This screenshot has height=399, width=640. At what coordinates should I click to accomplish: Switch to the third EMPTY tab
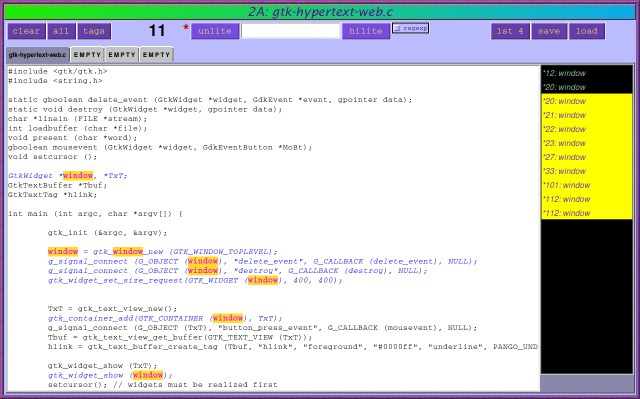click(156, 55)
